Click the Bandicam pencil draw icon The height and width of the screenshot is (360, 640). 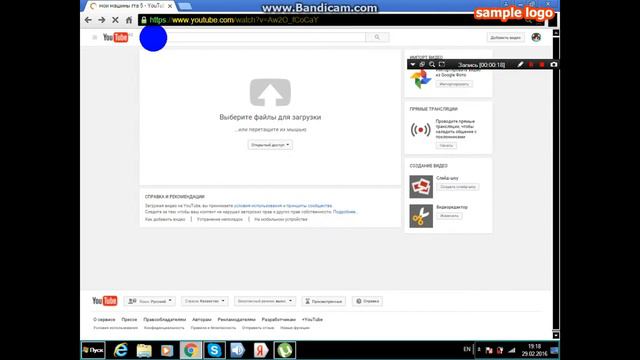tap(520, 64)
